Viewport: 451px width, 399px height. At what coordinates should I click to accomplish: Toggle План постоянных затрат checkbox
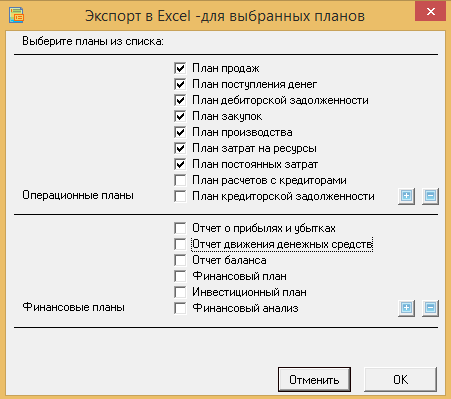180,164
